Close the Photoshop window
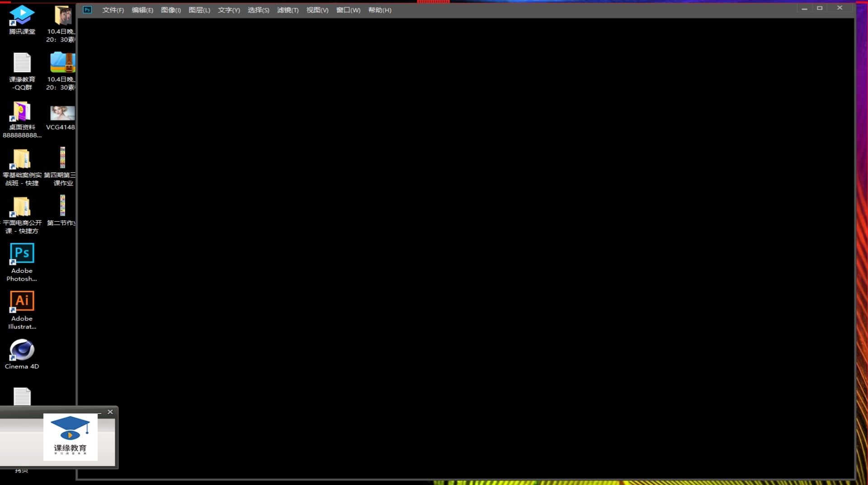868x485 pixels. click(840, 8)
